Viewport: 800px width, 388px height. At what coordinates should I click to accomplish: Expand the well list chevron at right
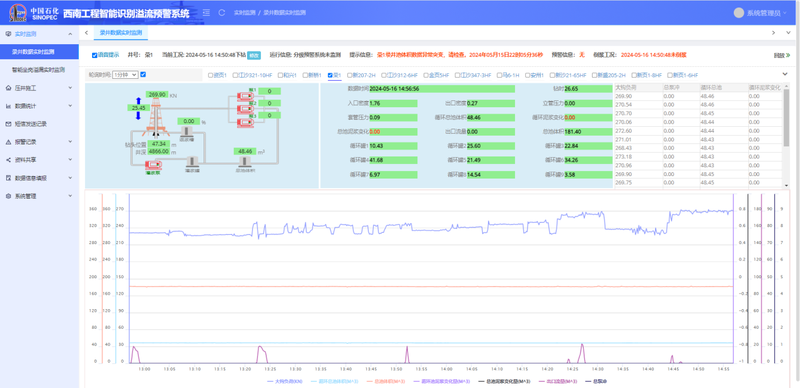coord(785,75)
